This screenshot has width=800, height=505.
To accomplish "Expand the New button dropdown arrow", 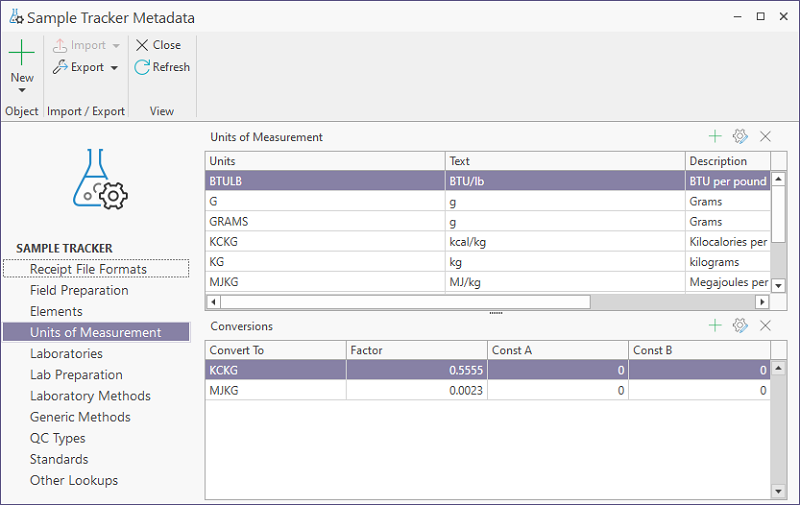I will (x=21, y=90).
